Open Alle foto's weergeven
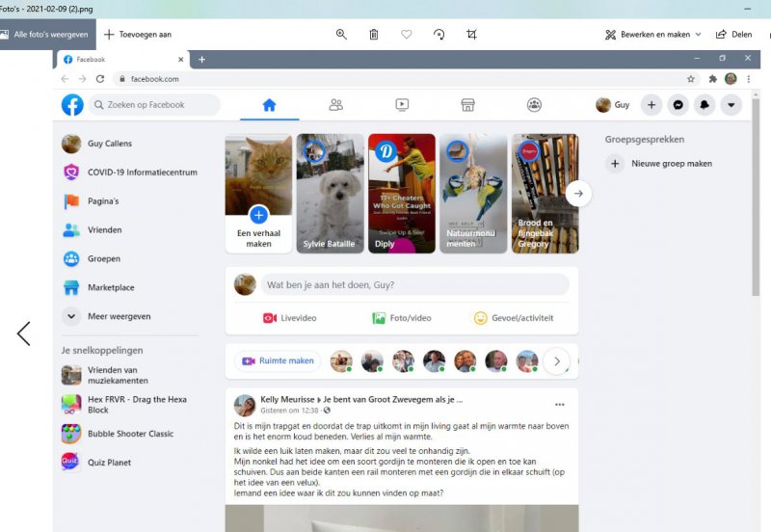Viewport: 771px width, 532px height. pos(44,35)
